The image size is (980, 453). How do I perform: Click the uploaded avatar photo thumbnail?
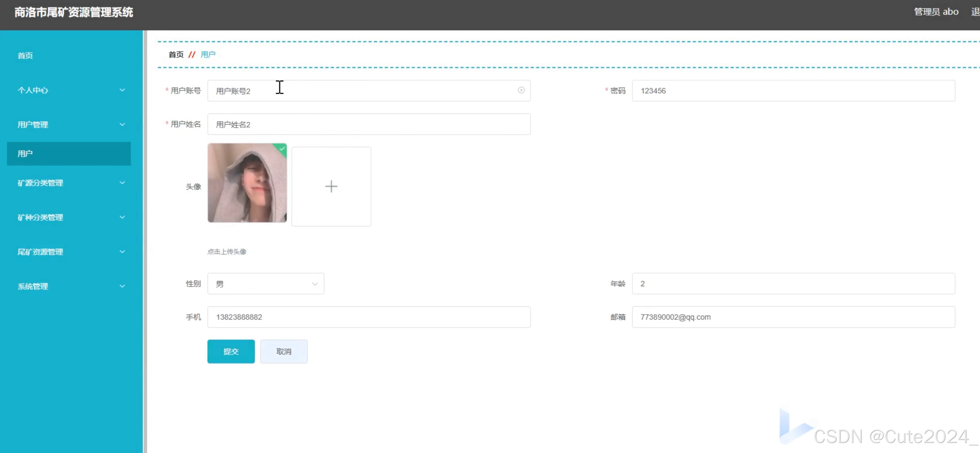247,183
